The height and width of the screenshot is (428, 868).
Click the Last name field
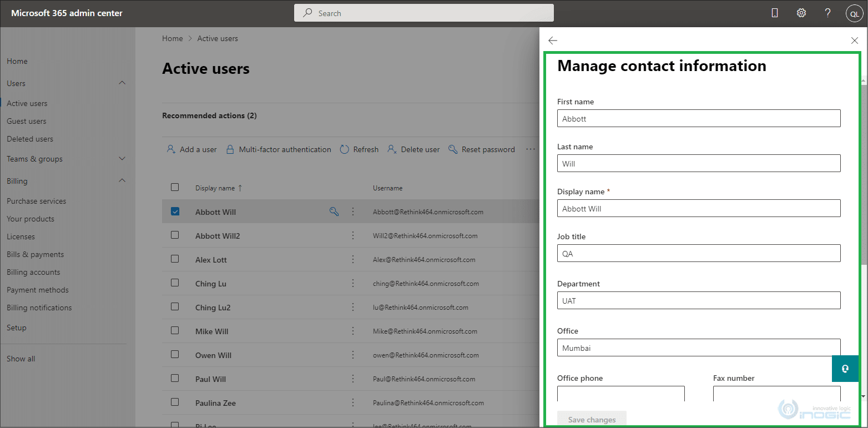(x=699, y=163)
